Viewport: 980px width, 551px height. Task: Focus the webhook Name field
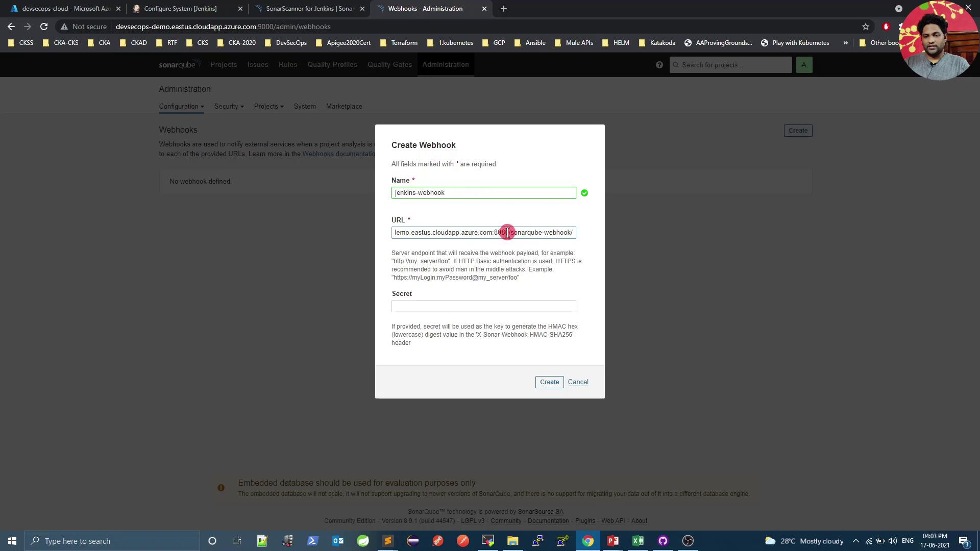coord(483,193)
